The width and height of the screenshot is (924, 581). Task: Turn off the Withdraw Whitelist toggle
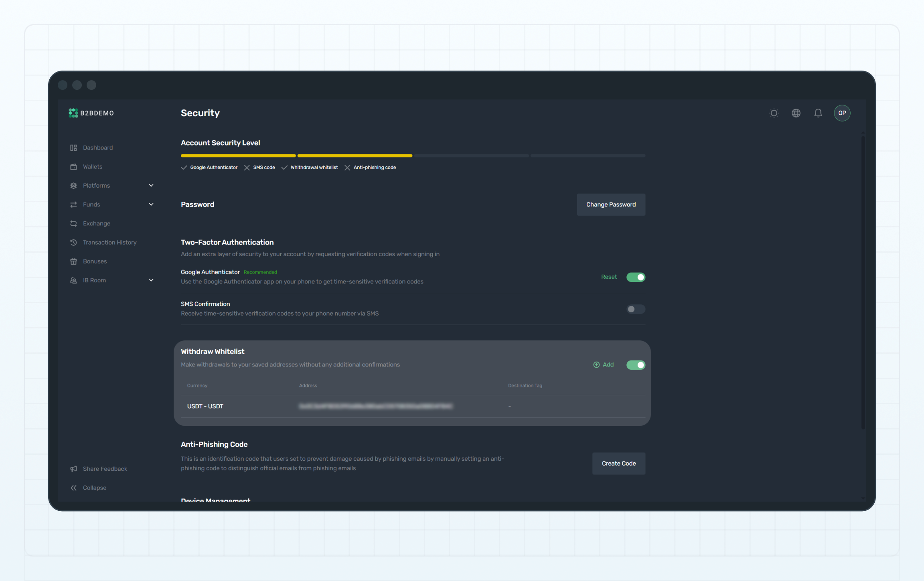tap(636, 364)
